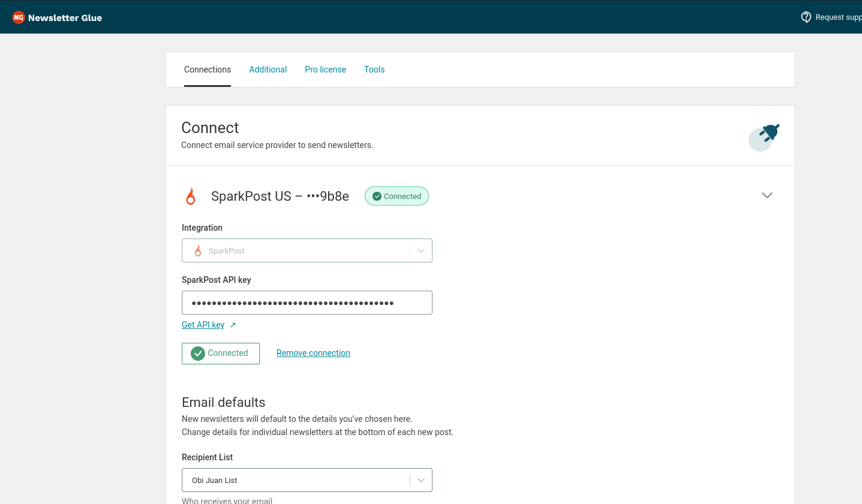Click the external arrow icon beside Get API key
The image size is (862, 504).
coord(233,325)
